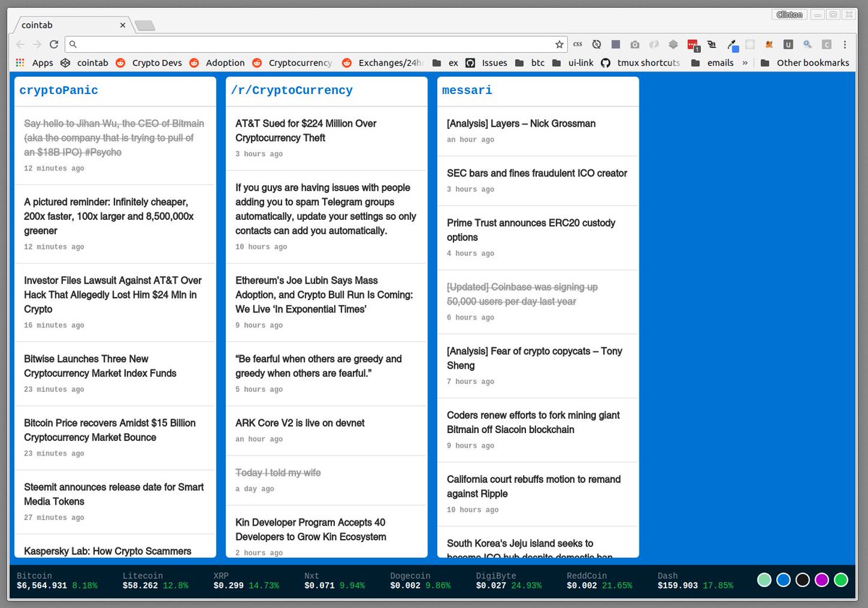The width and height of the screenshot is (868, 608).
Task: Open the React atom extension icon
Action: point(750,44)
